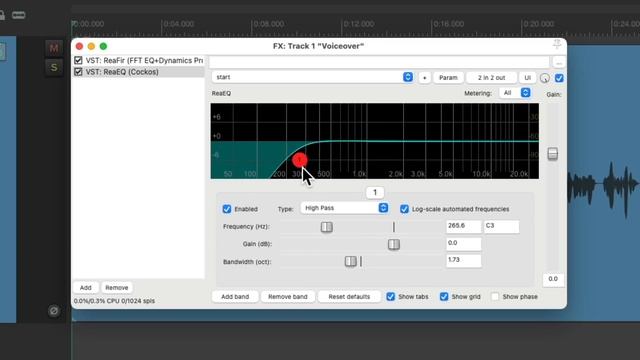Enable Show phase checkbox
The height and width of the screenshot is (360, 640).
495,297
